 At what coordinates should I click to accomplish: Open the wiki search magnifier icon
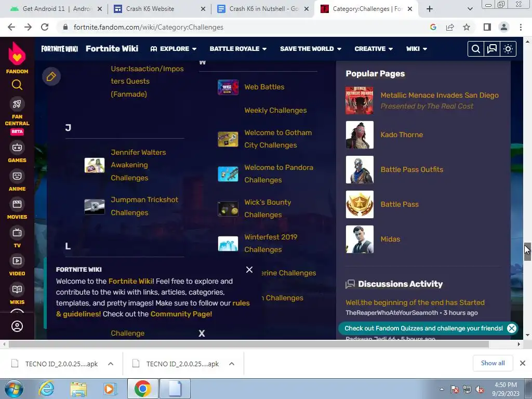(476, 49)
